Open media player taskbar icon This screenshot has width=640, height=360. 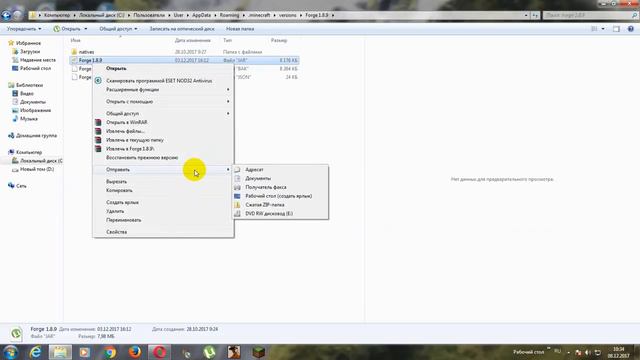(x=85, y=352)
